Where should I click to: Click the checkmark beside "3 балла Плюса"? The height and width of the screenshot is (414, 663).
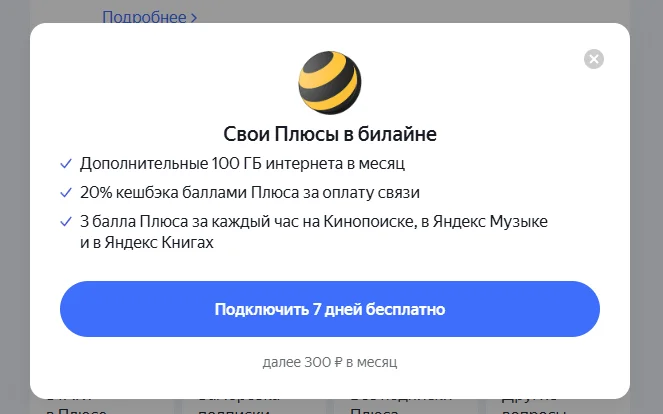[x=66, y=222]
